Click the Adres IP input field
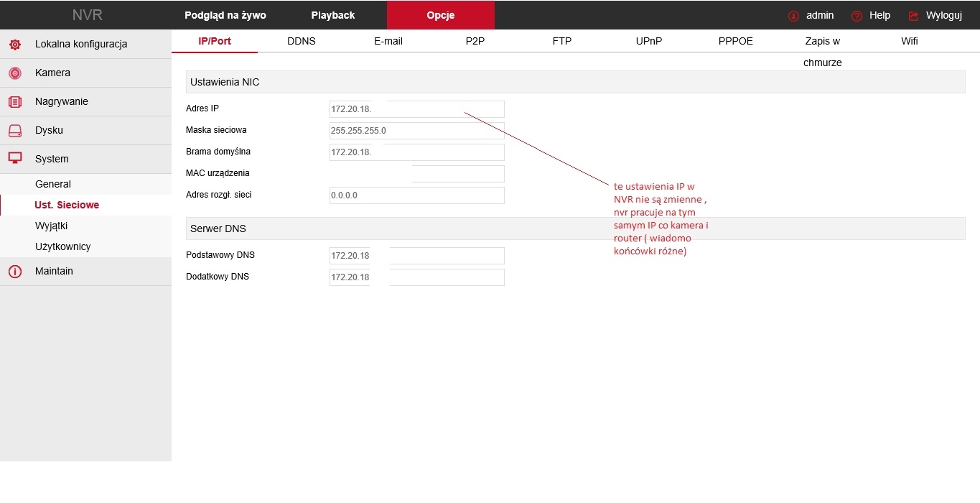This screenshot has height=503, width=980. click(417, 109)
